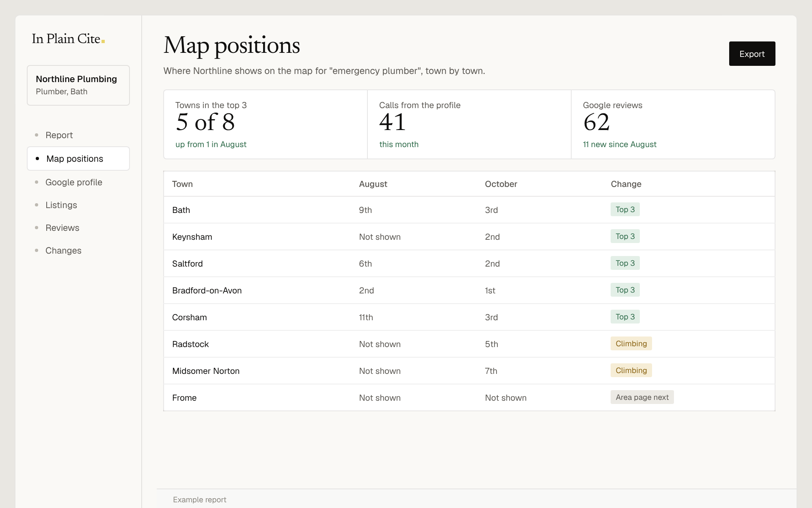The image size is (812, 508).
Task: Go to Google profile page
Action: [x=78, y=182]
